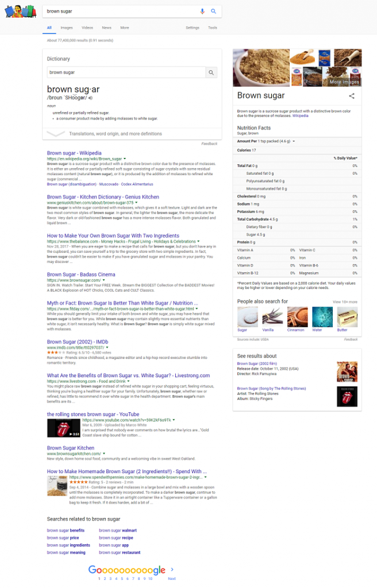Screen dimensions: 377x588
Task: Open dropdown arrow next to brownsugarkitchen URL
Action: tap(104, 454)
